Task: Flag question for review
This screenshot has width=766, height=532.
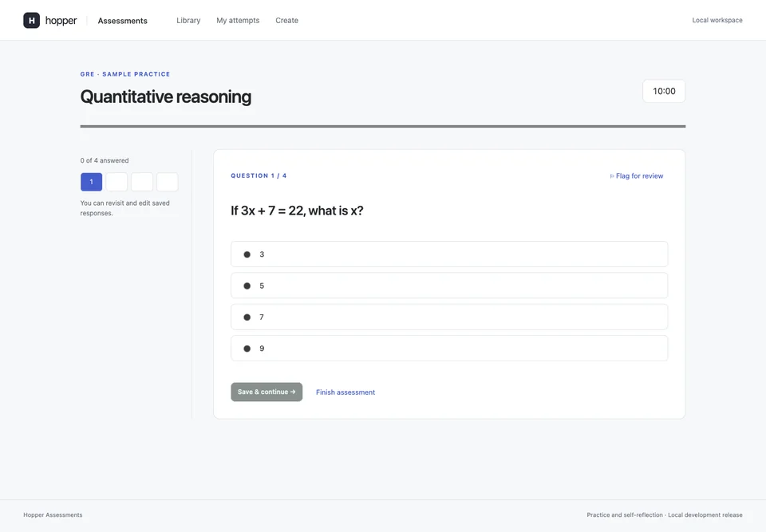Action: point(637,175)
